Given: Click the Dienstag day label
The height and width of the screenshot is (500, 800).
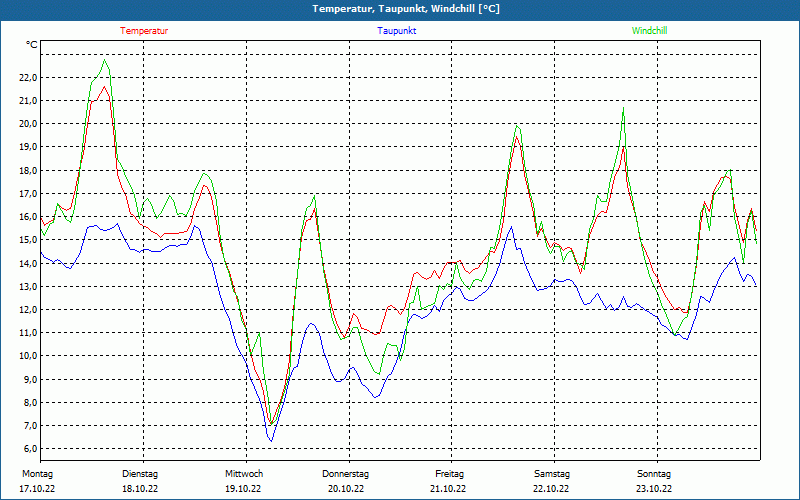Looking at the screenshot, I should point(140,474).
